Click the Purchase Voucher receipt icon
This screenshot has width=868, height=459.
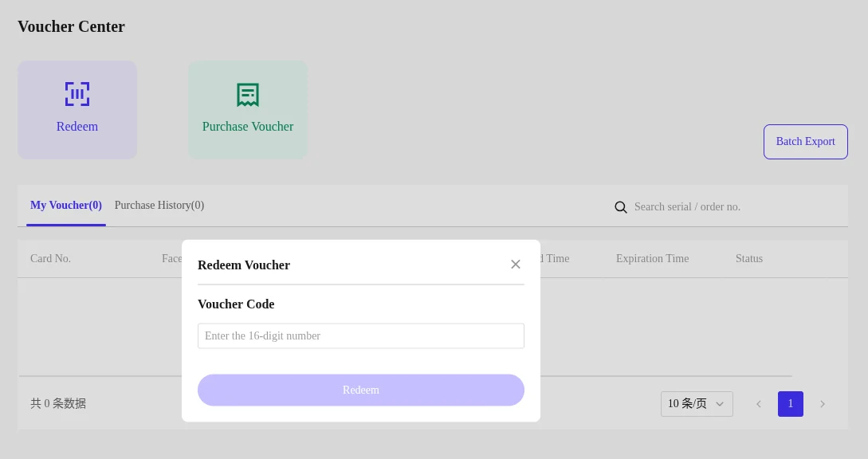coord(247,95)
